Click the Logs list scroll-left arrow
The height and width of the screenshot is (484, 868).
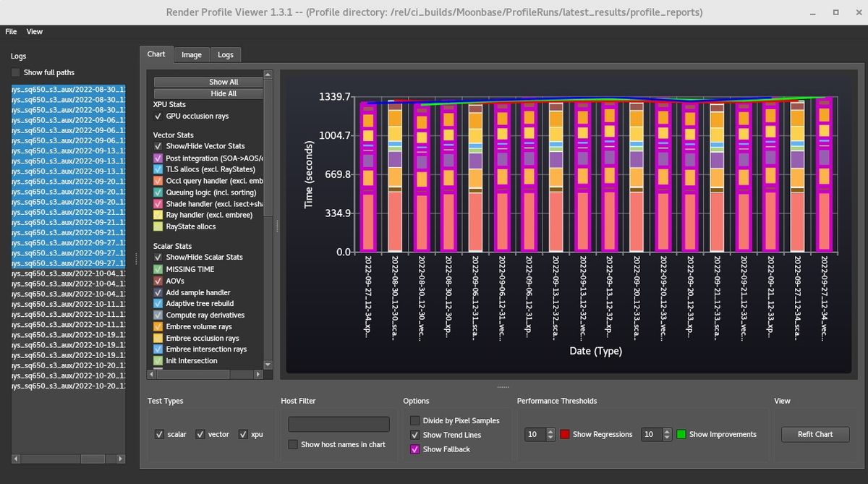click(14, 459)
